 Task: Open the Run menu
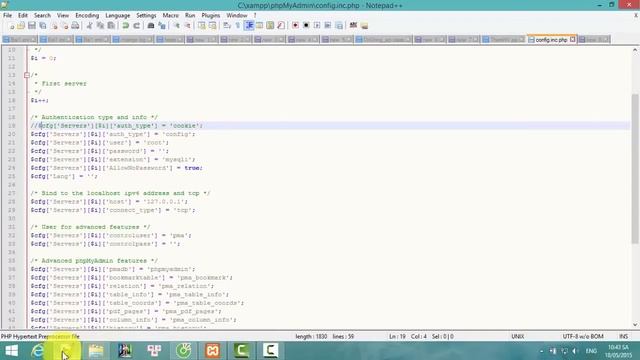point(190,16)
